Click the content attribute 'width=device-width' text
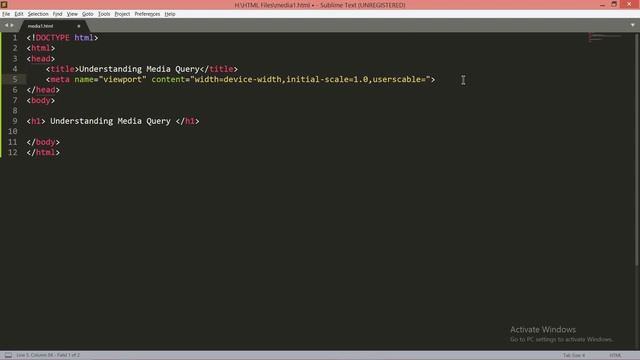 coord(238,79)
